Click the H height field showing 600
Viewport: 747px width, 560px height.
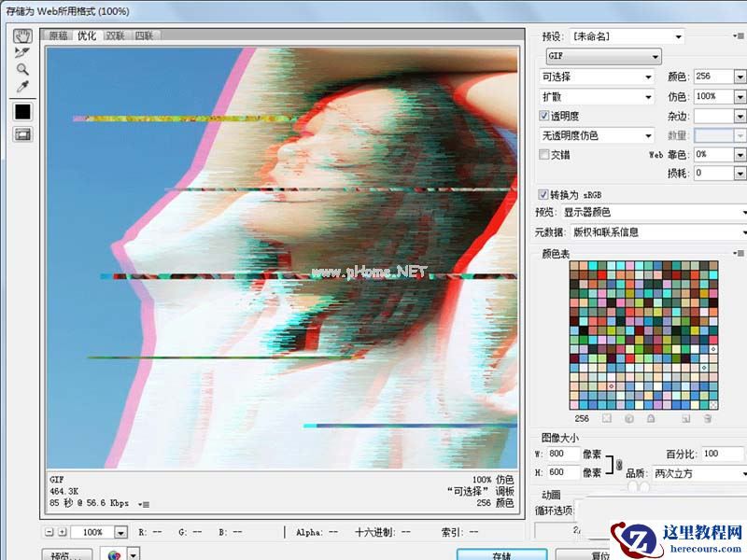[x=563, y=472]
